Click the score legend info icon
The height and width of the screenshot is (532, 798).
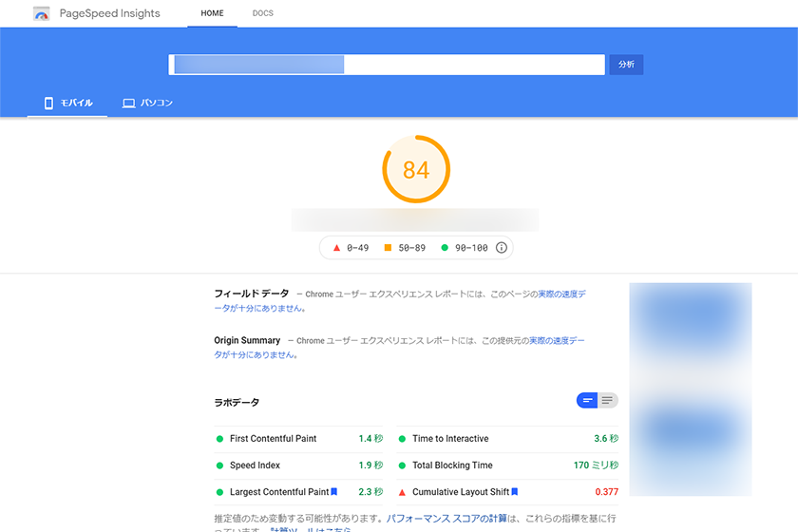click(502, 248)
